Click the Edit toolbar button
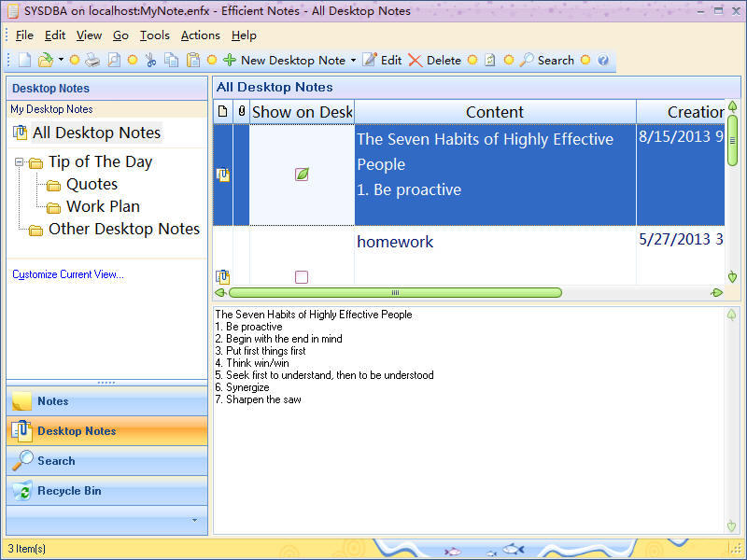This screenshot has width=747, height=560. coord(382,60)
